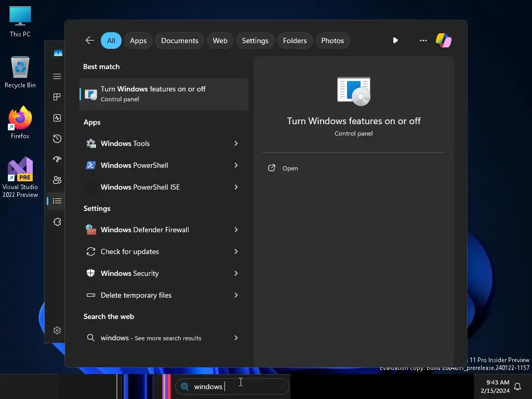Open Task Manager hamburger navigation menu
This screenshot has height=399, width=532.
pos(57,76)
